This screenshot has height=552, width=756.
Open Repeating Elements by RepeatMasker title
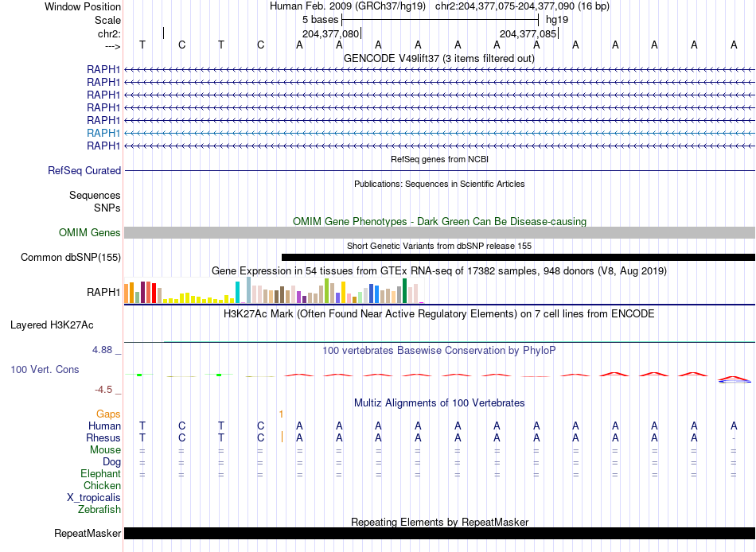coord(439,522)
